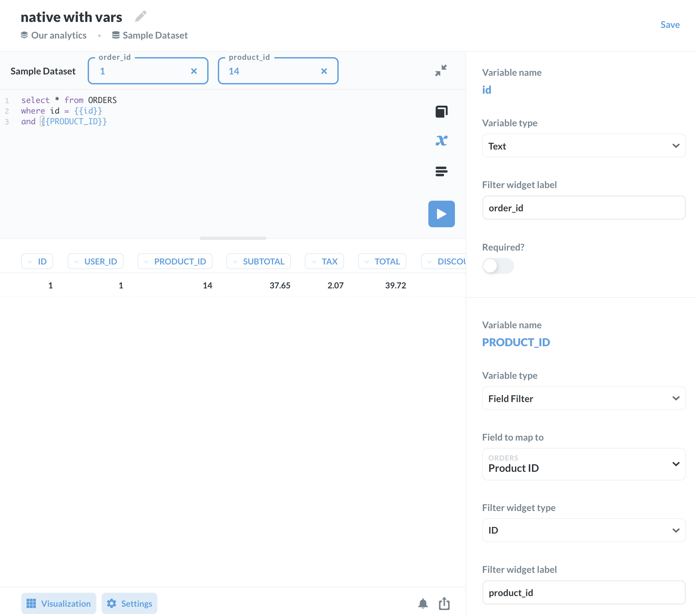Open the ID filter widget type dropdown
The width and height of the screenshot is (696, 616).
point(583,530)
